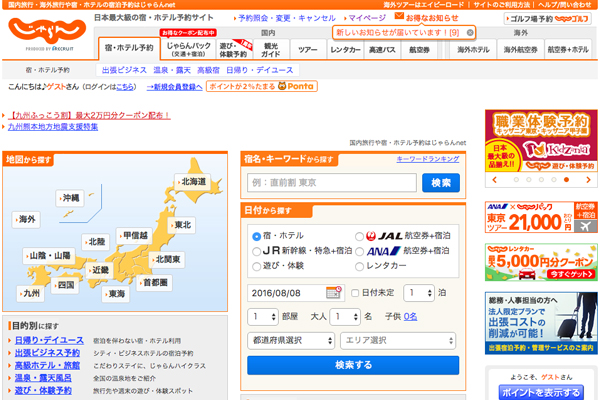Select 北陸 region on the map

(95, 242)
